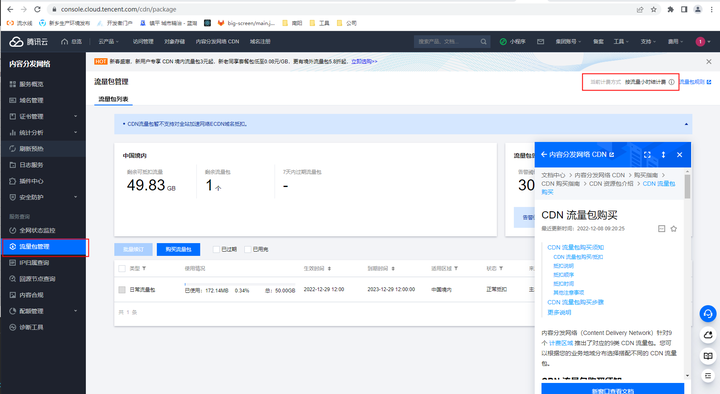Image resolution: width=720 pixels, height=394 pixels.
Task: Check the 已用完 filter checkbox
Action: pyautogui.click(x=248, y=249)
